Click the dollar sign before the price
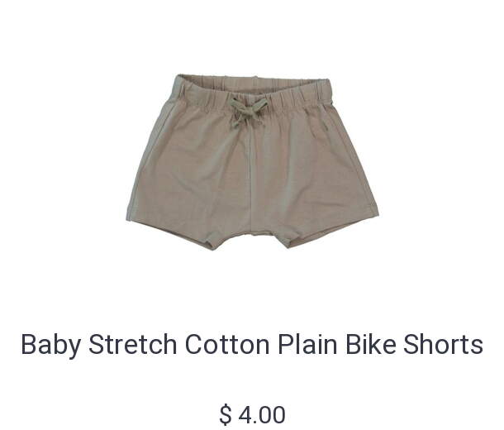The image size is (504, 430). pyautogui.click(x=226, y=414)
